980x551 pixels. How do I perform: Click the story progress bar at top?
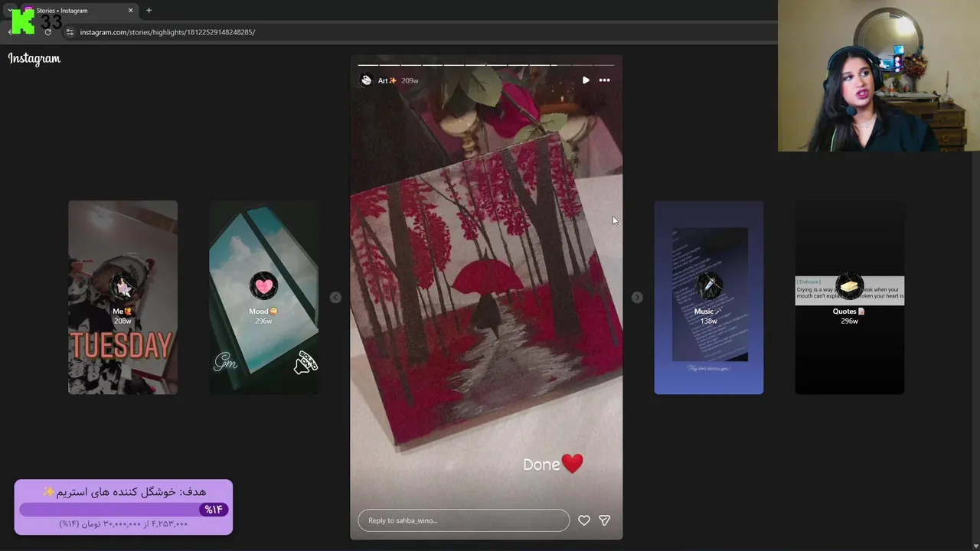click(x=486, y=65)
